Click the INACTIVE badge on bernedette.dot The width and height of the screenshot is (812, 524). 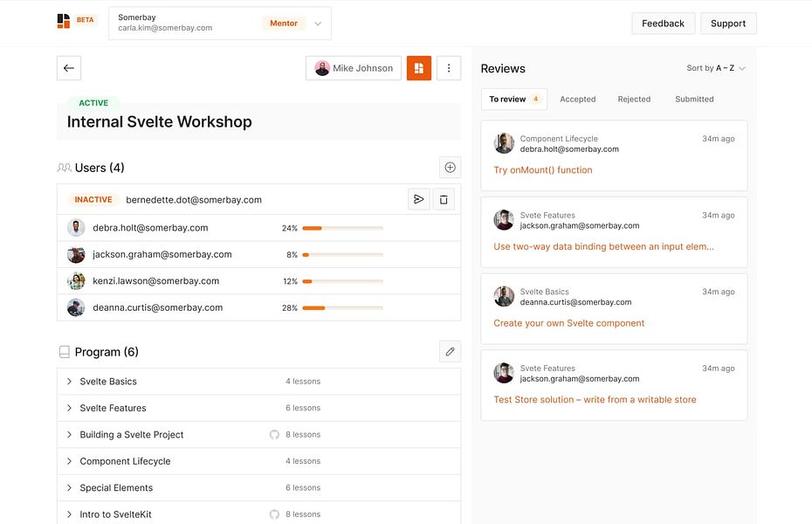[x=93, y=199]
